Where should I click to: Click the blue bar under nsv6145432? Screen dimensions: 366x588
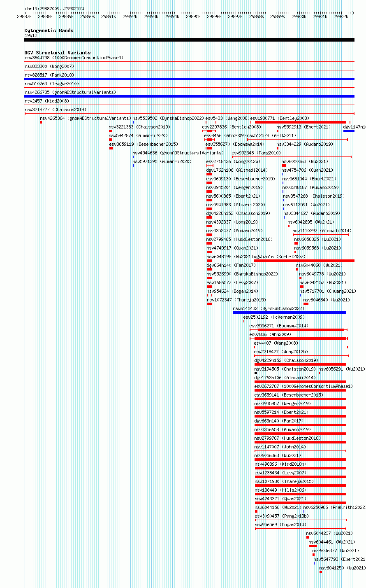290,313
